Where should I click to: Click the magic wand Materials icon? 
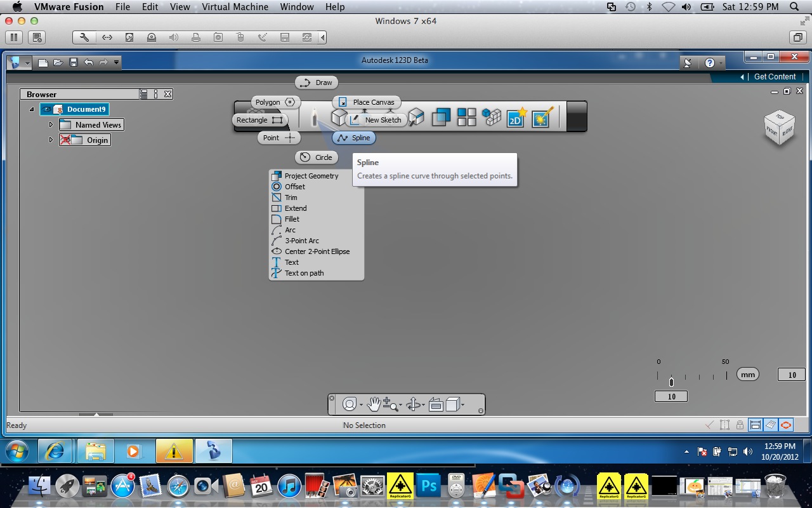point(542,117)
